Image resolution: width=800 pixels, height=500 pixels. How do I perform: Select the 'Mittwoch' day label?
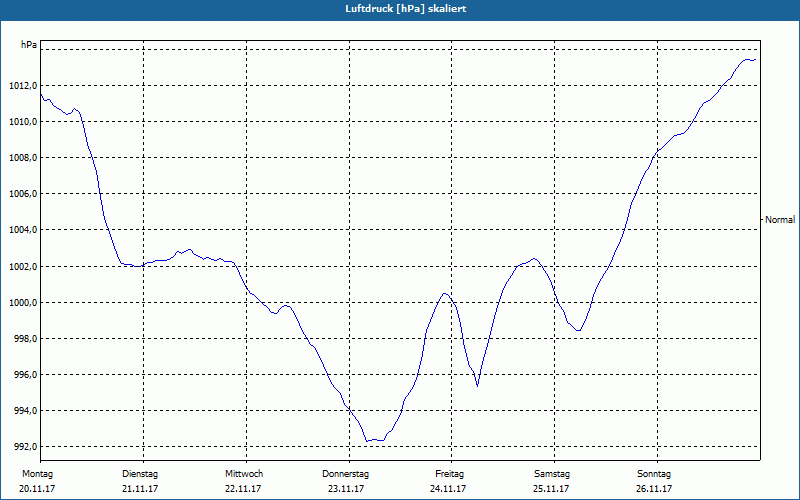244,474
